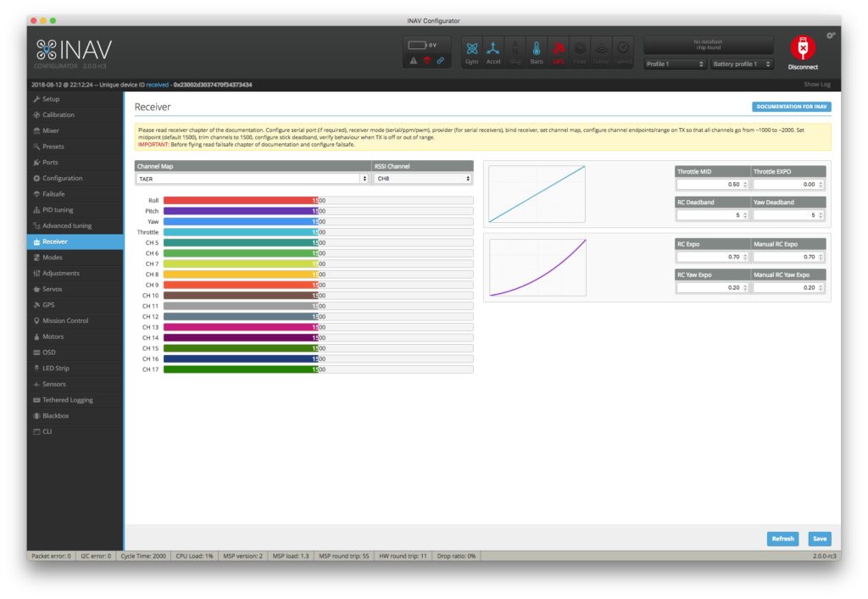868x599 pixels.
Task: Click the blue link status icon
Action: click(440, 60)
